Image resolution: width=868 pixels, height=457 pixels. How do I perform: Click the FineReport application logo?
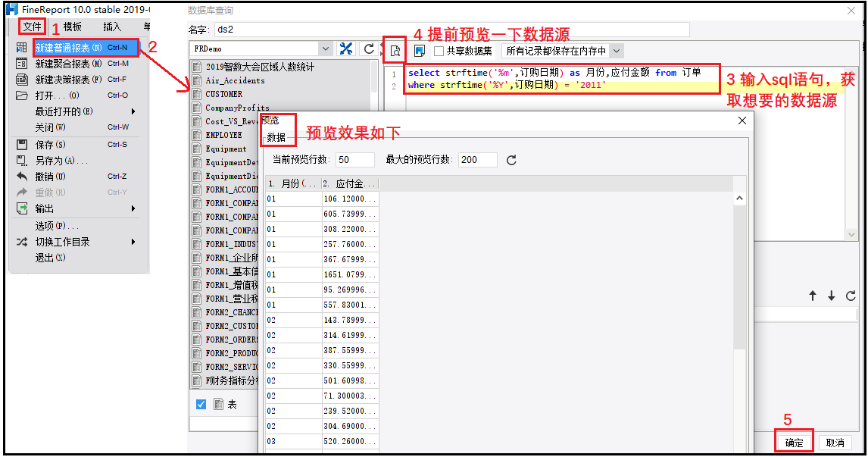pyautogui.click(x=11, y=9)
